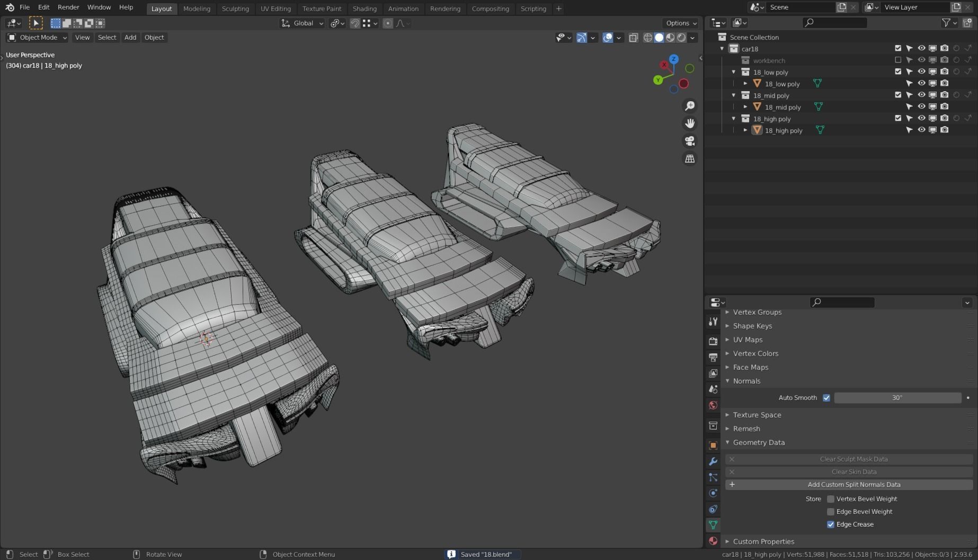Image resolution: width=978 pixels, height=560 pixels.
Task: Click the Blender logo menu icon
Action: click(10, 7)
